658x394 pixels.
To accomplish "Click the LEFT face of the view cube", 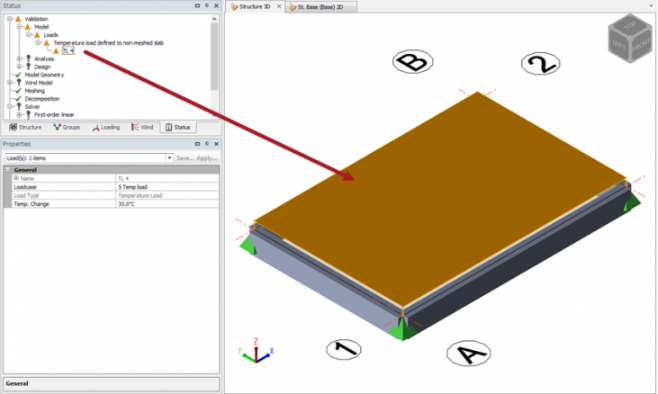I will tap(619, 44).
